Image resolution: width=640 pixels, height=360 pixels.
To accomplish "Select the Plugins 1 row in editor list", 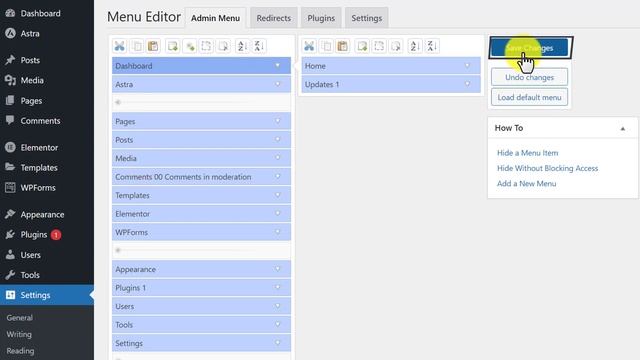I will pyautogui.click(x=201, y=287).
